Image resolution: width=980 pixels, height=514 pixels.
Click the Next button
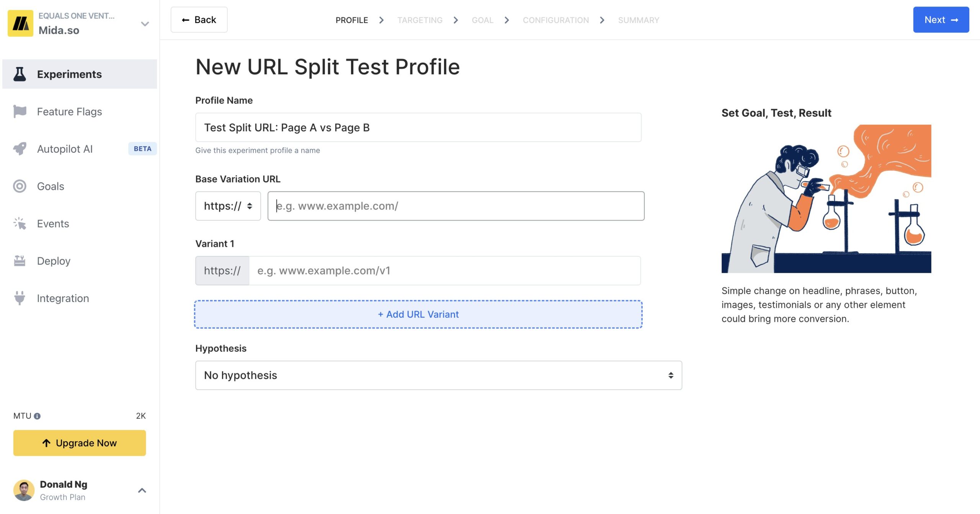click(x=941, y=20)
